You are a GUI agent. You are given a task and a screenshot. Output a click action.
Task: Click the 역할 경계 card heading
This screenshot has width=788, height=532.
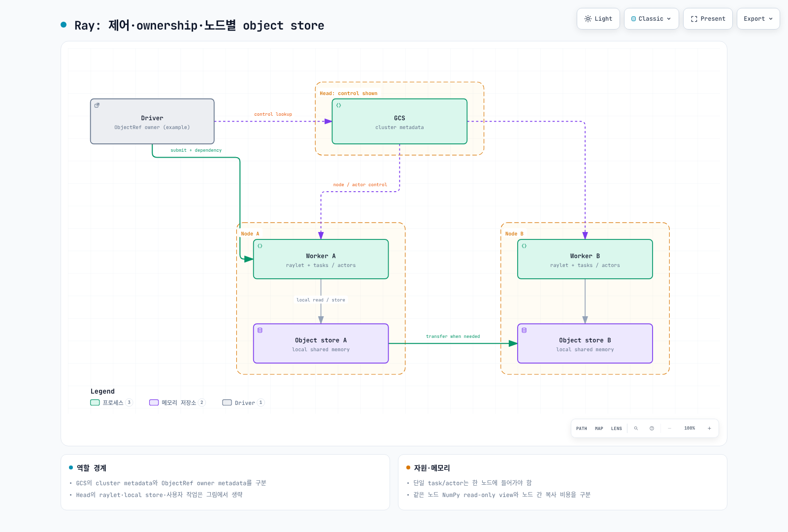click(92, 468)
